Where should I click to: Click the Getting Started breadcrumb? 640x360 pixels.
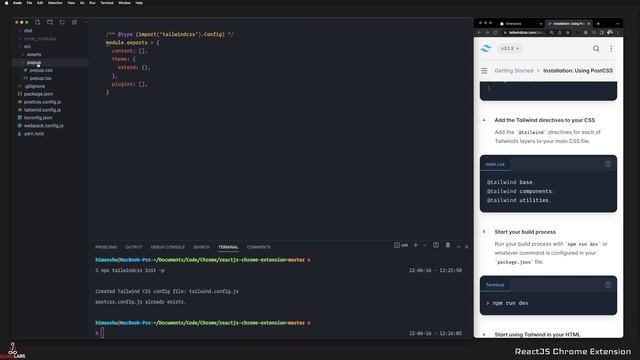[514, 71]
